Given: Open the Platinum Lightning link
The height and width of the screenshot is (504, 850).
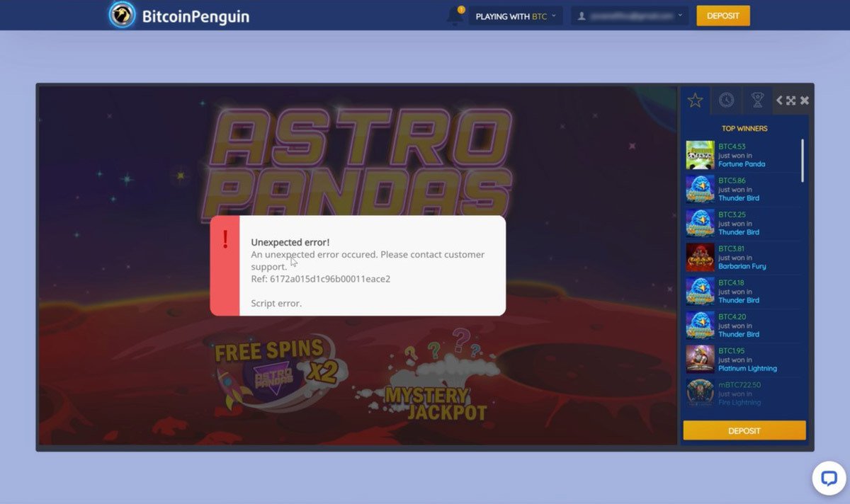Looking at the screenshot, I should (747, 368).
